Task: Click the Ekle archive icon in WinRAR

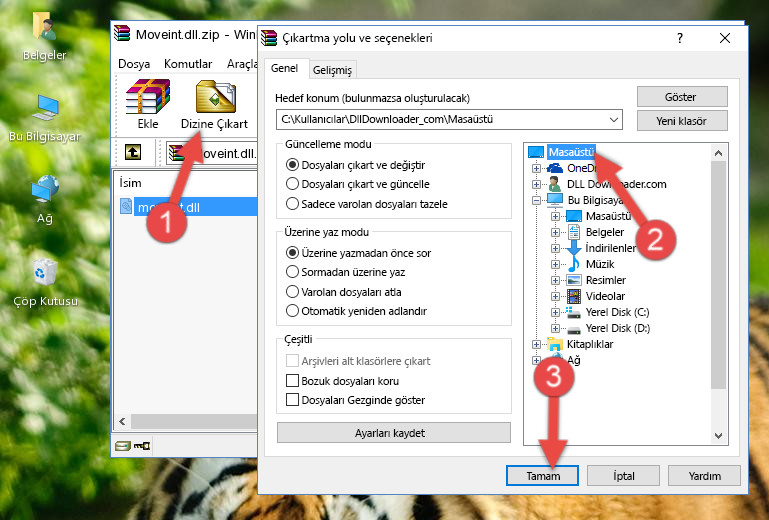Action: coord(148,96)
